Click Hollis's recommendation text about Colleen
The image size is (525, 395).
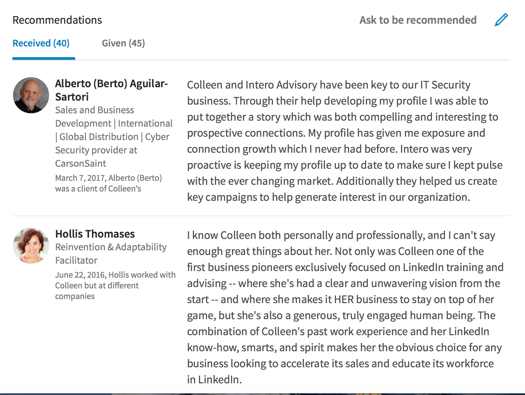click(x=345, y=307)
